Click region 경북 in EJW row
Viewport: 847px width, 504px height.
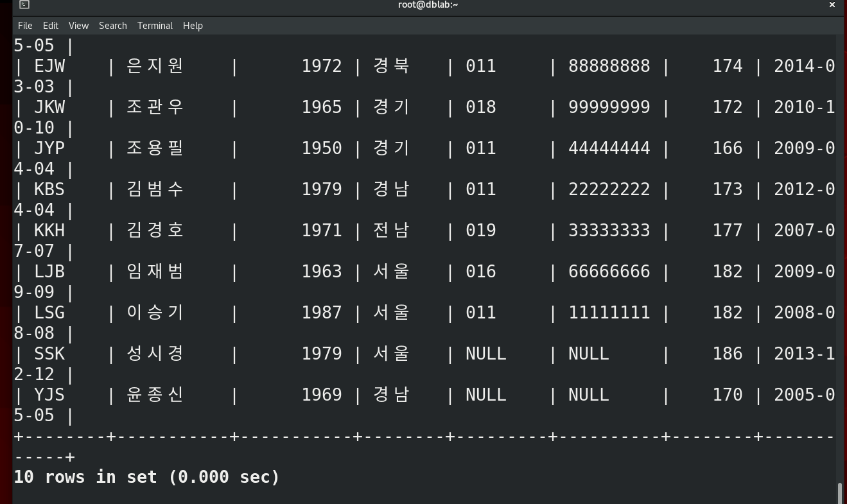391,66
